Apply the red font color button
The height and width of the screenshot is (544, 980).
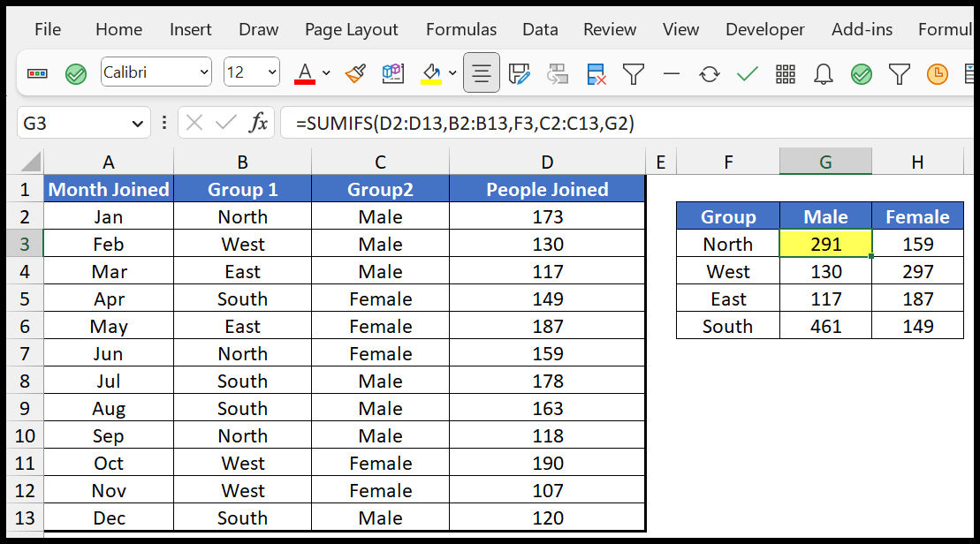(304, 73)
